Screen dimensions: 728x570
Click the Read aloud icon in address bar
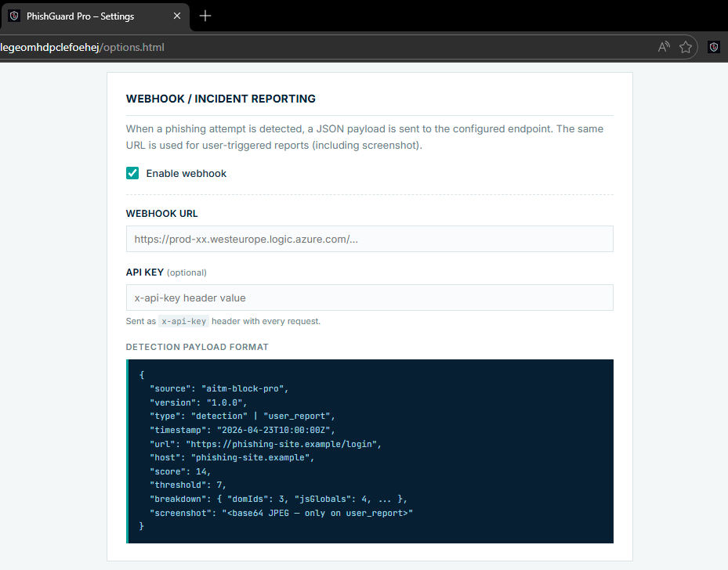[664, 47]
